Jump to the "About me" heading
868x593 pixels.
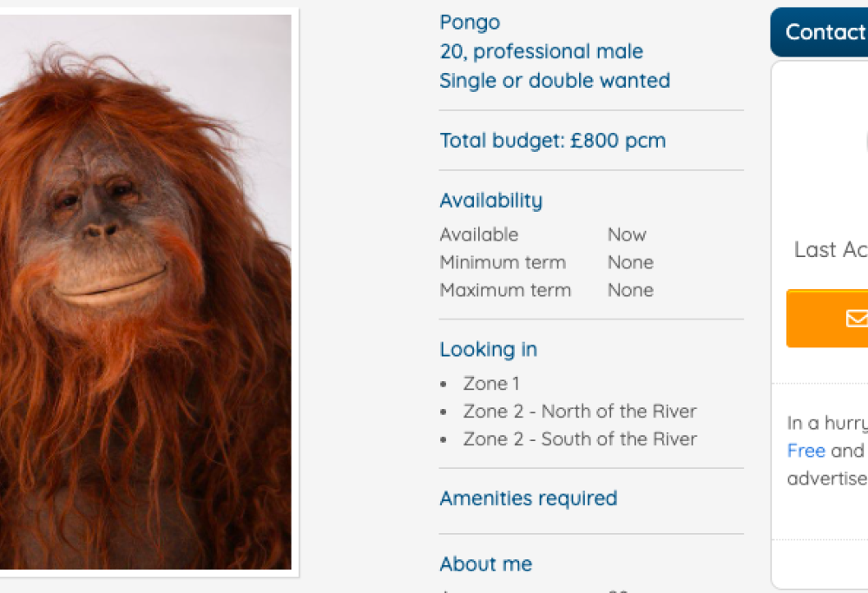click(x=485, y=564)
